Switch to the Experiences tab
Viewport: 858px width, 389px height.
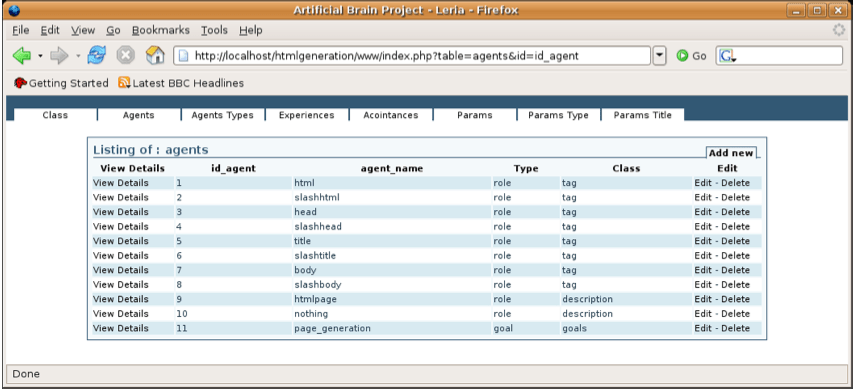306,115
